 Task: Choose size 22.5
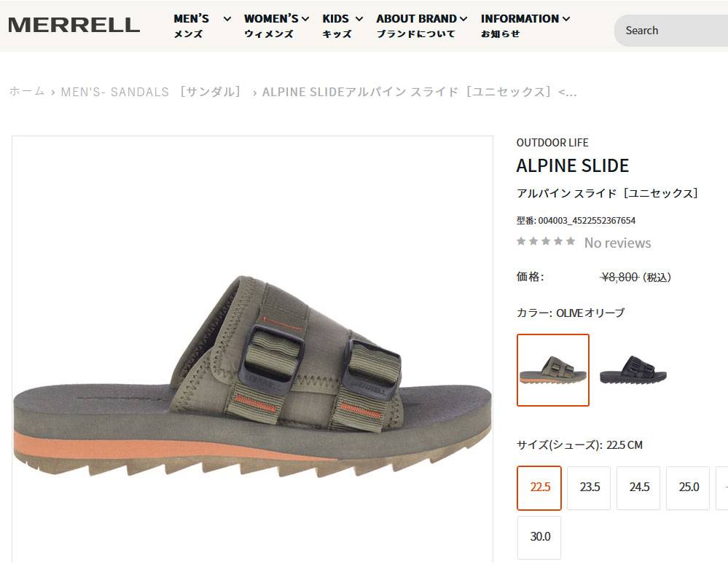(539, 488)
